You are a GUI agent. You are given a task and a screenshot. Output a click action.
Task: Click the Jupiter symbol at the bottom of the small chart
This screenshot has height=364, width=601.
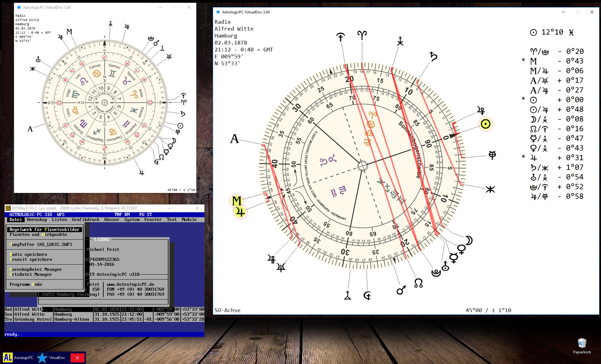(141, 173)
